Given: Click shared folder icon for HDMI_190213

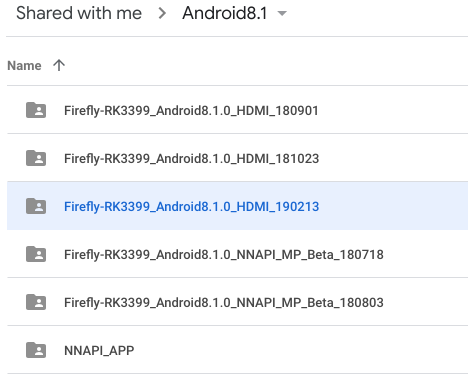Looking at the screenshot, I should pyautogui.click(x=36, y=206).
